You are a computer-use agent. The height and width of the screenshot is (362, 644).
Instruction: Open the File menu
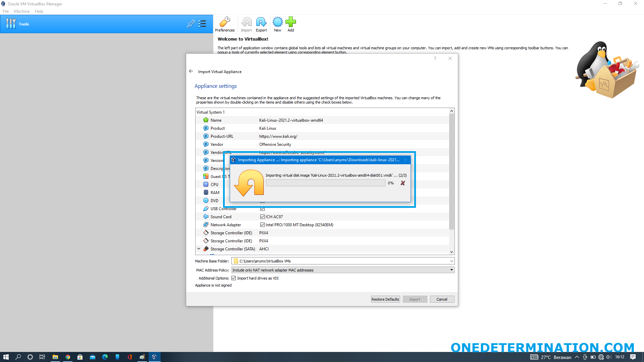click(6, 11)
